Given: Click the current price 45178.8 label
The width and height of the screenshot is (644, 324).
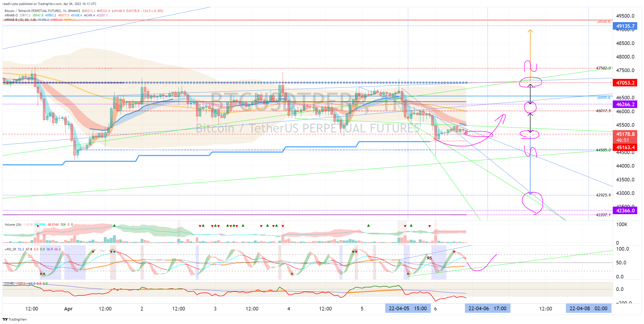Looking at the screenshot, I should 625,134.
